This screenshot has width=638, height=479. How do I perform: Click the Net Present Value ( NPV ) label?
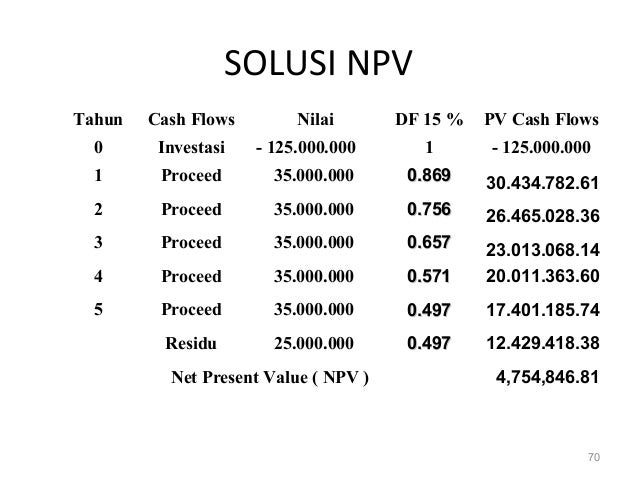tap(270, 377)
